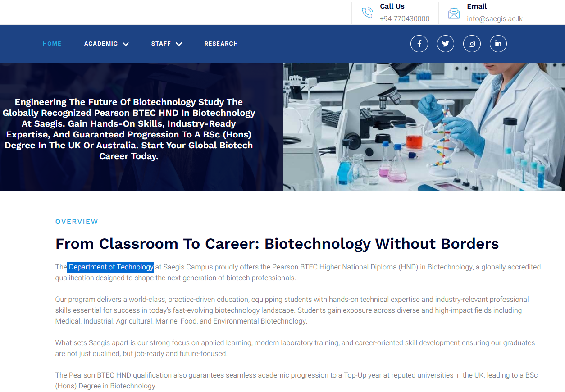Expand the chevron next to ACADEMIC

click(x=126, y=44)
